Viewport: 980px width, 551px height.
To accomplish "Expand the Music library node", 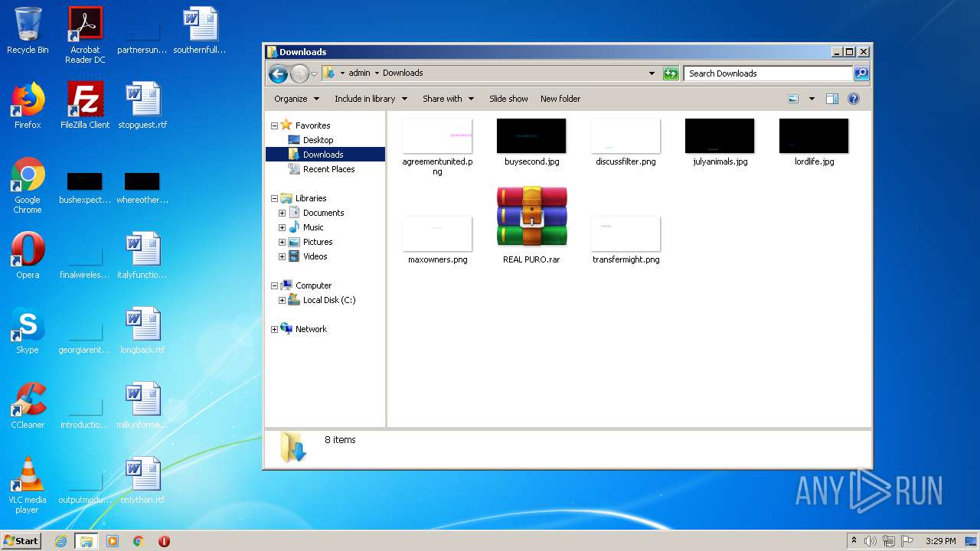I will tap(282, 227).
